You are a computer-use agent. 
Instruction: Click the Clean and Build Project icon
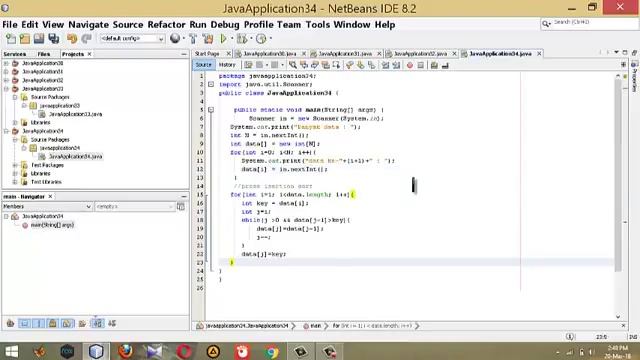(208, 39)
